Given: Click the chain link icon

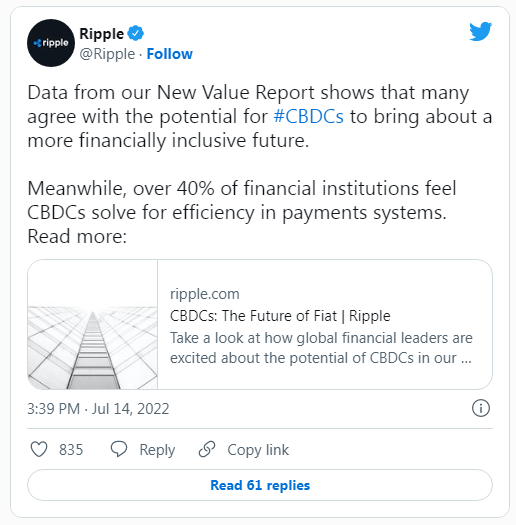Looking at the screenshot, I should coord(207,449).
